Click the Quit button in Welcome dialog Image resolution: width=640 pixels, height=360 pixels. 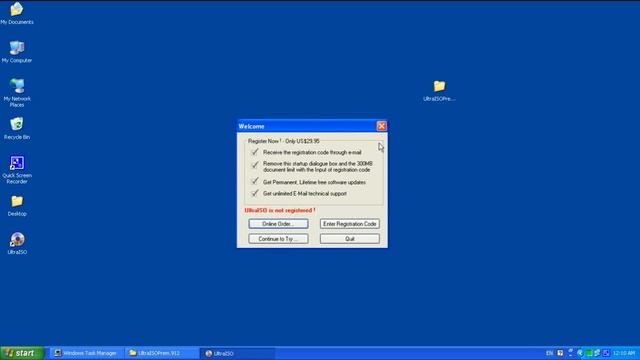pyautogui.click(x=350, y=239)
